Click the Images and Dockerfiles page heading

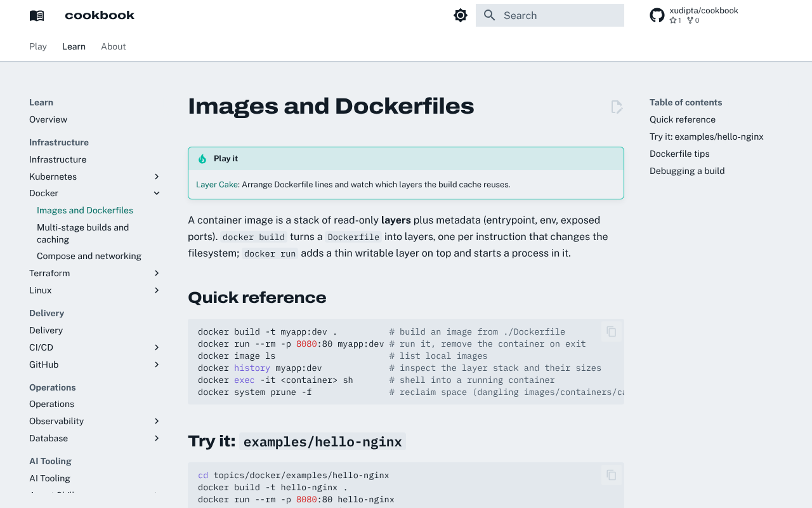click(331, 106)
